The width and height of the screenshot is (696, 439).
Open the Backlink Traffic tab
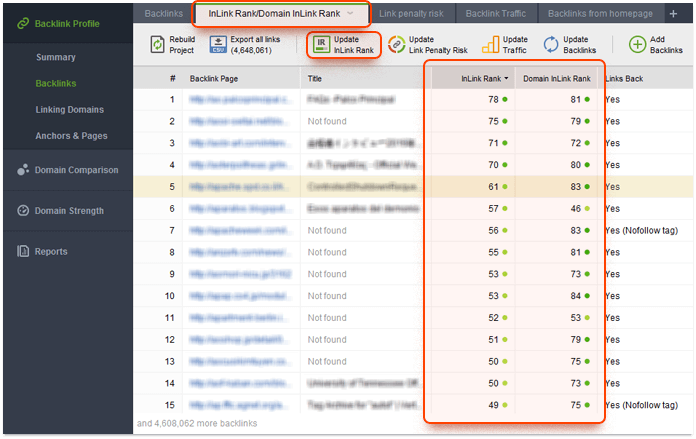pos(495,14)
